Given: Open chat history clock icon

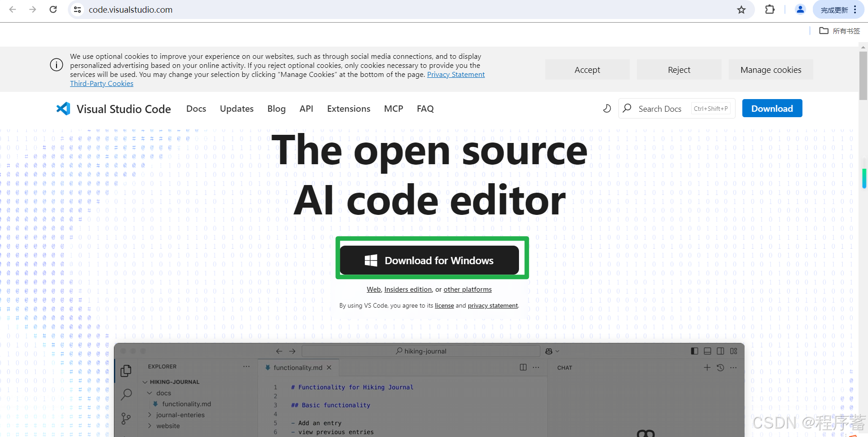Looking at the screenshot, I should point(720,367).
